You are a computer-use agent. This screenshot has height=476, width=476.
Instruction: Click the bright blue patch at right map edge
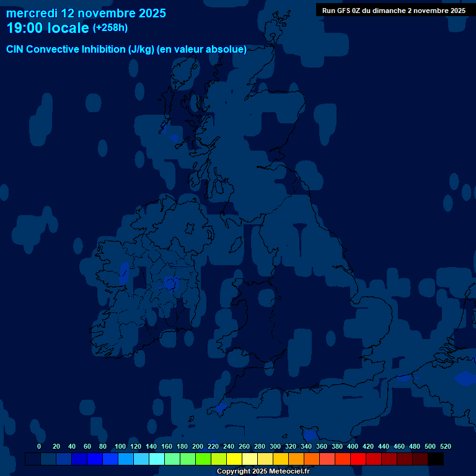(x=465, y=378)
